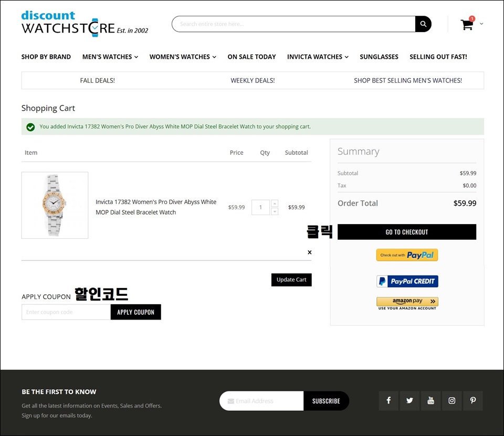Open the Pinterest social icon
The width and height of the screenshot is (504, 436).
(473, 401)
